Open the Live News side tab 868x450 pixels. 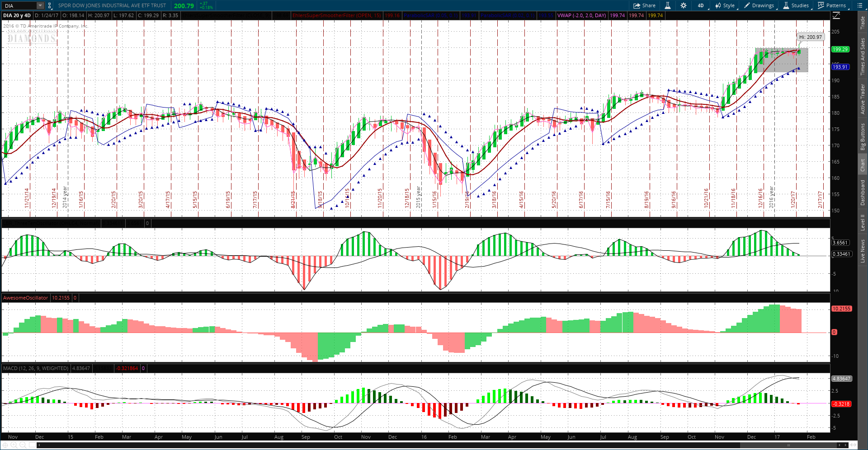tap(863, 251)
